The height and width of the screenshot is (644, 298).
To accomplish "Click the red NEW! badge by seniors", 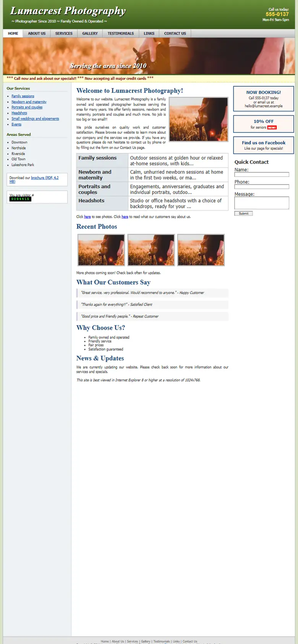I will tap(272, 127).
